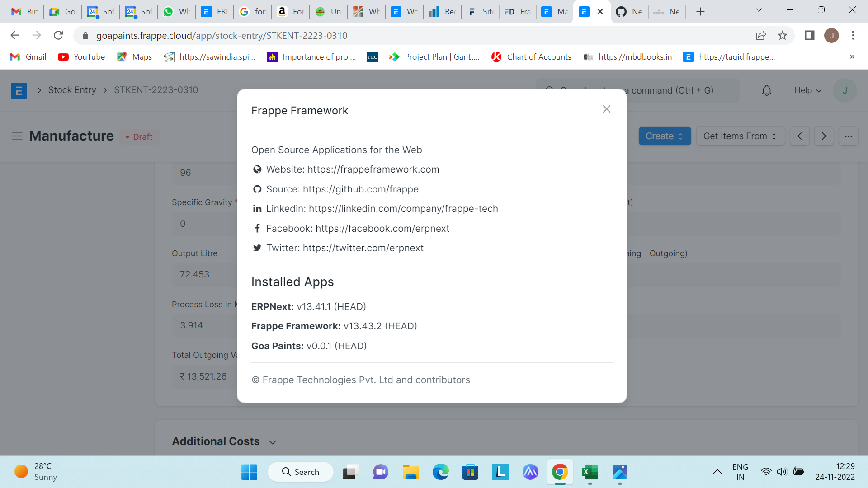
Task: Open Excel from the taskbar
Action: (x=590, y=472)
